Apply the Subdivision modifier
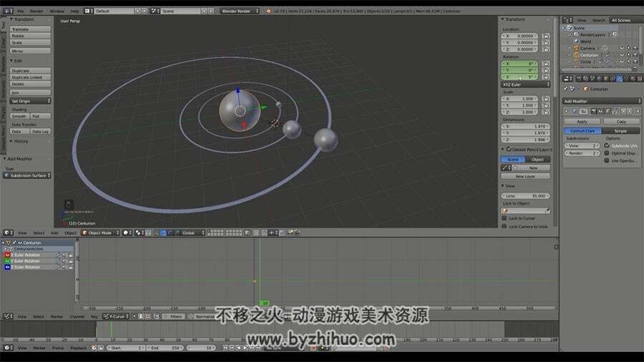Image resolution: width=644 pixels, height=362 pixels. [582, 122]
